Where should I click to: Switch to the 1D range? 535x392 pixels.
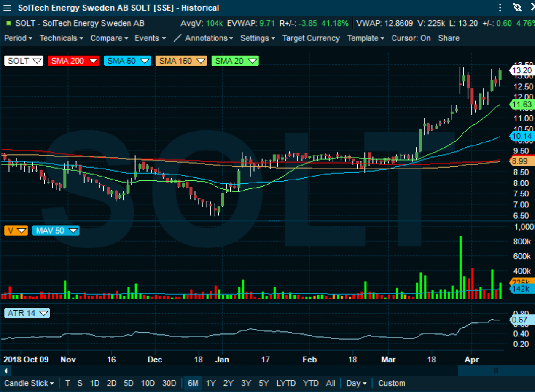click(x=95, y=383)
